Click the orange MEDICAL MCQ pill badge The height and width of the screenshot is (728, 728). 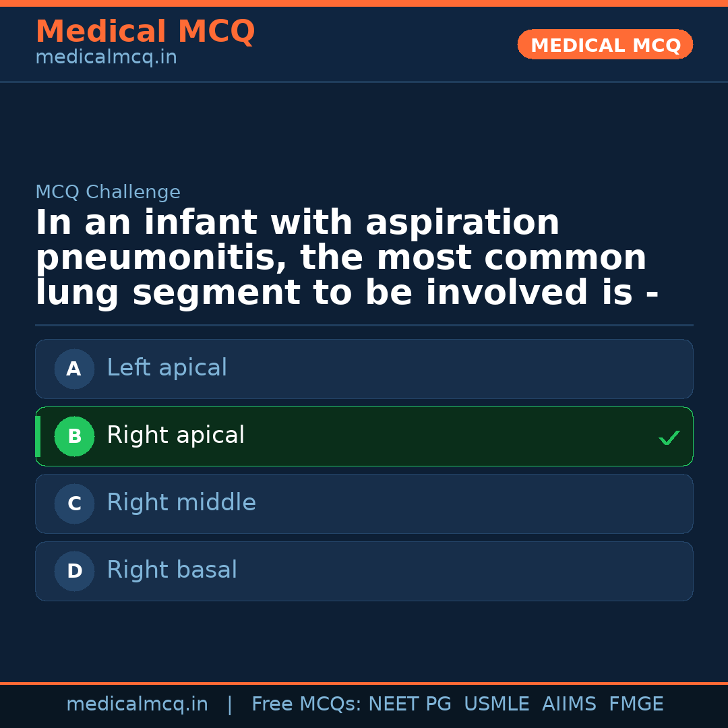(605, 44)
